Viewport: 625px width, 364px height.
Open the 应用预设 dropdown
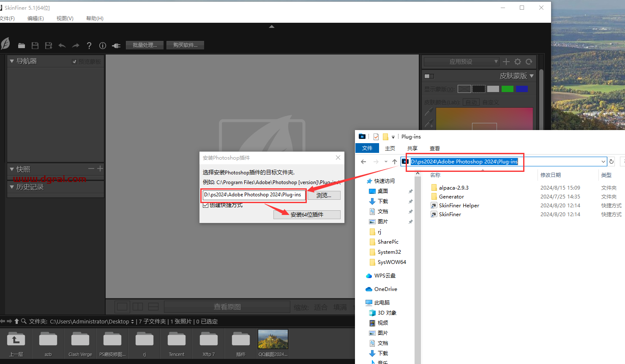[461, 62]
